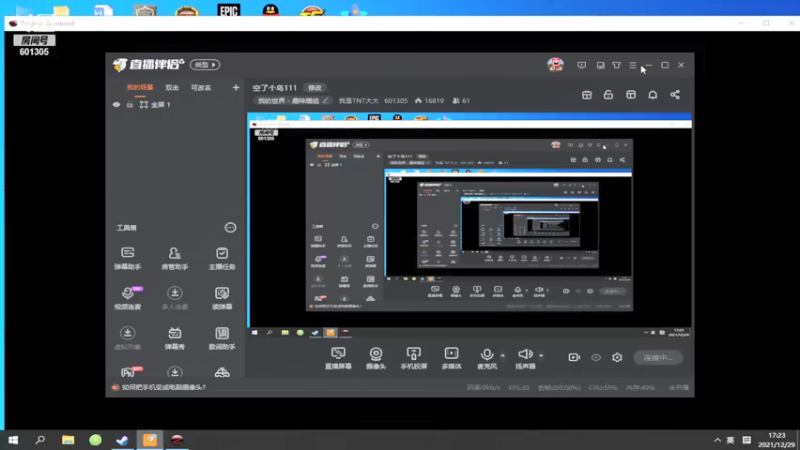Click the PK tool with HOT badge

click(131, 372)
